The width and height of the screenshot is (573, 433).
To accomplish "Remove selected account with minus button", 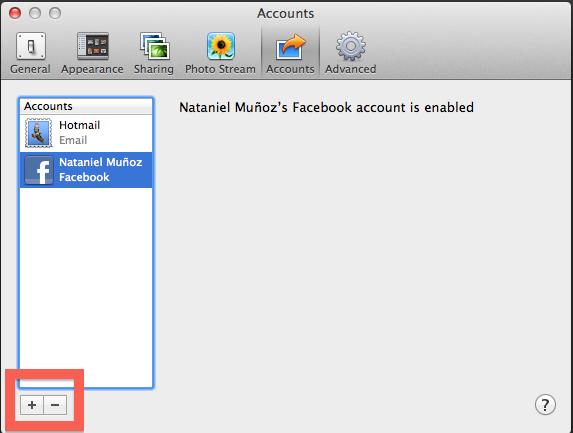I will (x=55, y=405).
